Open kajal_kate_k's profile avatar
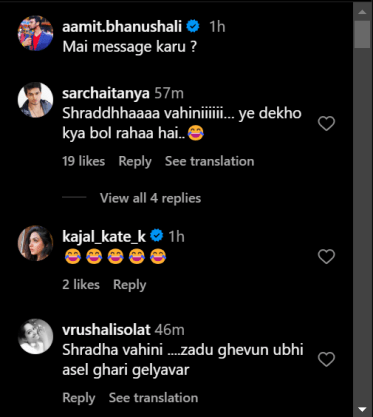 pos(35,243)
